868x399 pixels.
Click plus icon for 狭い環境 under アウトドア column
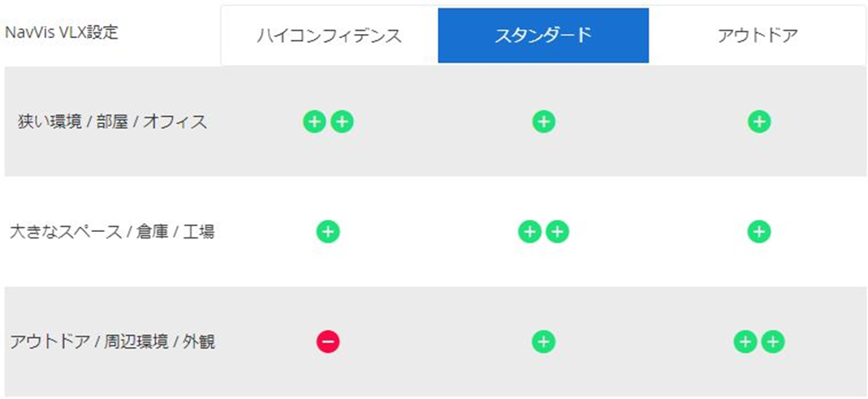click(759, 122)
